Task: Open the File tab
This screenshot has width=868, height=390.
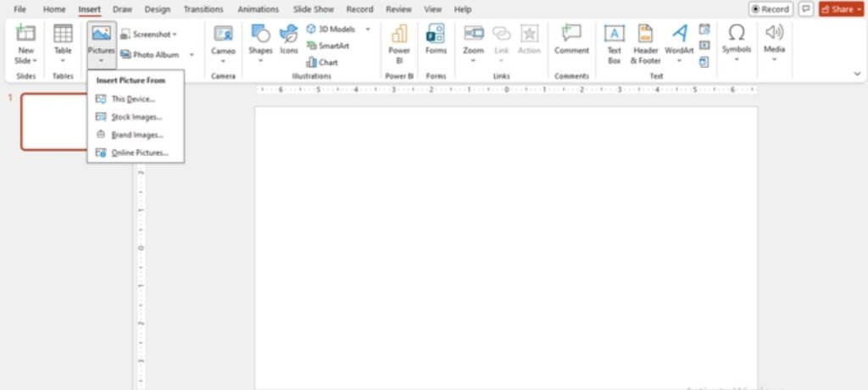Action: (19, 9)
